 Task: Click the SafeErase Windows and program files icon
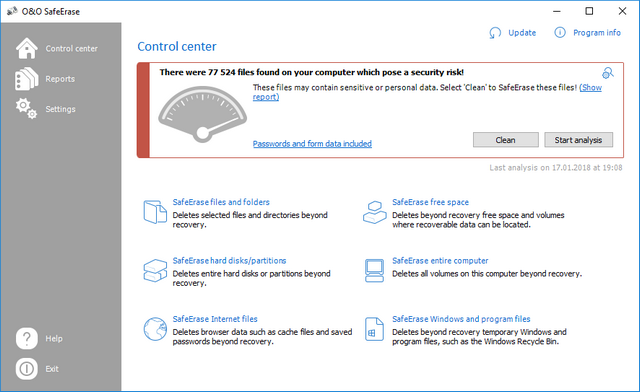tap(374, 329)
